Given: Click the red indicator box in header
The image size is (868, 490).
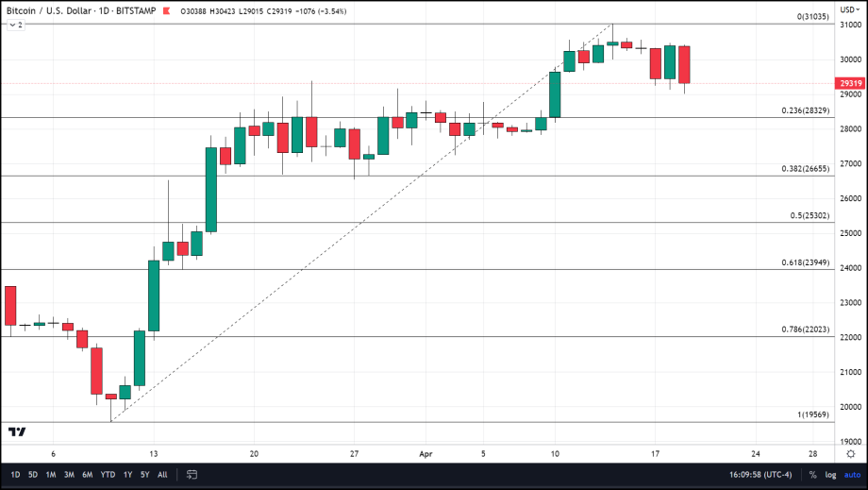Looking at the screenshot, I should coord(167,10).
